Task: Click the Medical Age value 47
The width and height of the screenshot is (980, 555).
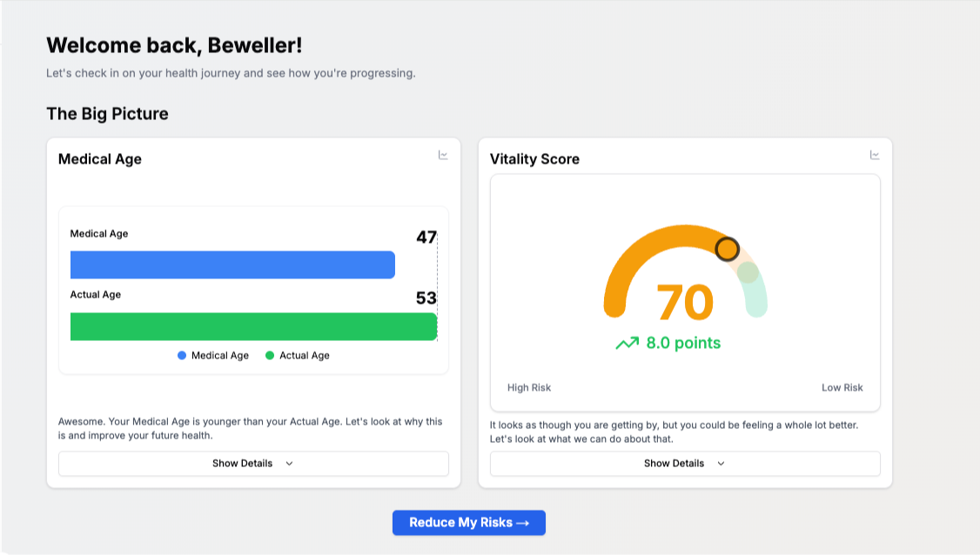Action: click(x=426, y=237)
